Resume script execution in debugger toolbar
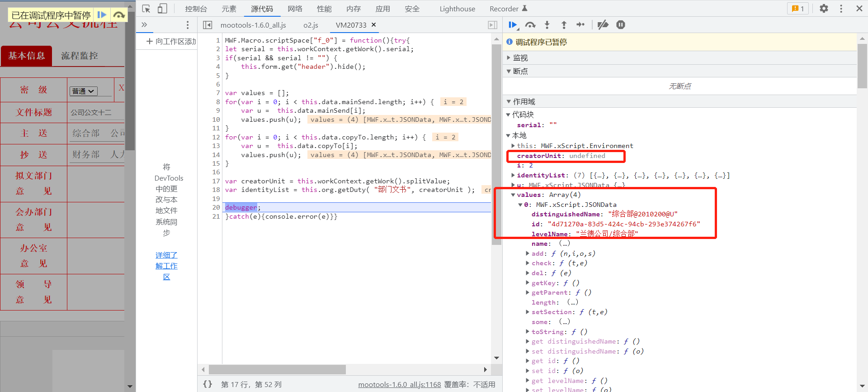The height and width of the screenshot is (392, 868). (513, 25)
